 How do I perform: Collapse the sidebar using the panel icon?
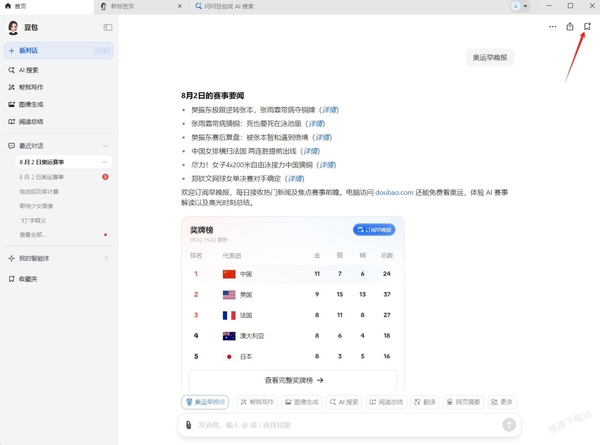pyautogui.click(x=108, y=27)
